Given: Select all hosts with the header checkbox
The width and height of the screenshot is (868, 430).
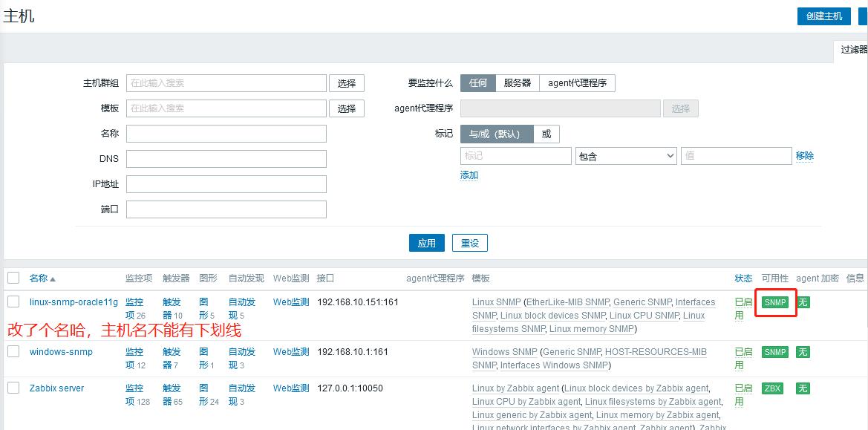Looking at the screenshot, I should pyautogui.click(x=13, y=277).
